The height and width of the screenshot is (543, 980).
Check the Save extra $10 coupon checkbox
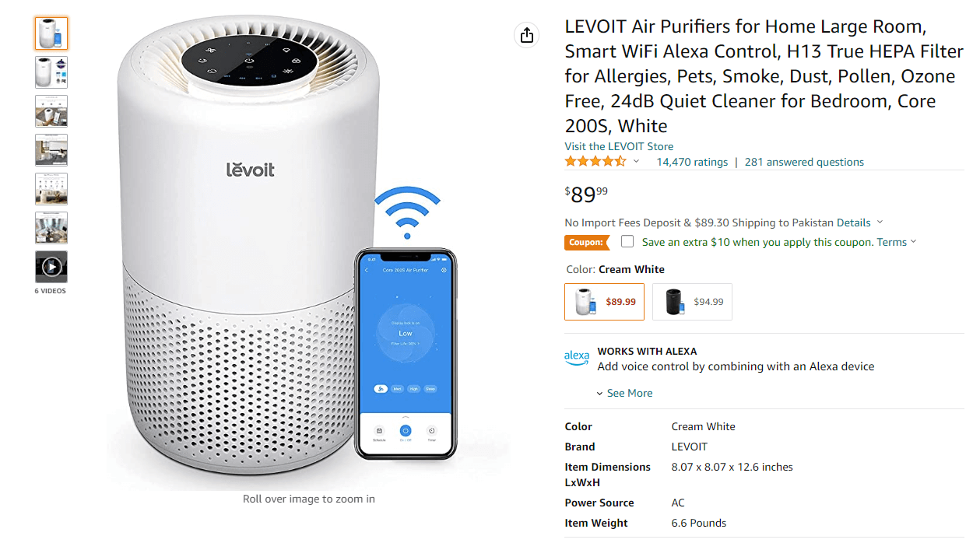coord(627,241)
